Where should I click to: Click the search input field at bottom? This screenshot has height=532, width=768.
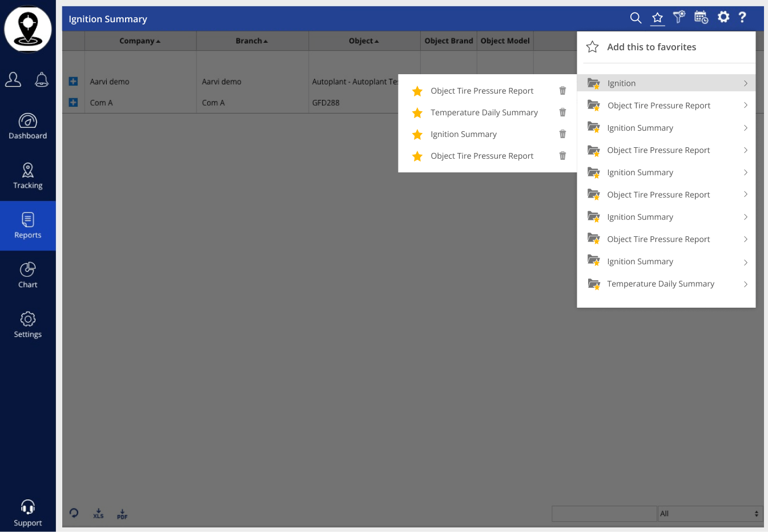pos(604,514)
